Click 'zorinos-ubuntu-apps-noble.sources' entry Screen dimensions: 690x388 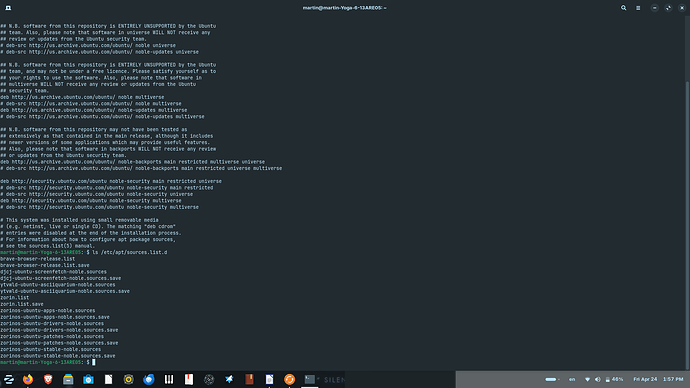coord(48,311)
